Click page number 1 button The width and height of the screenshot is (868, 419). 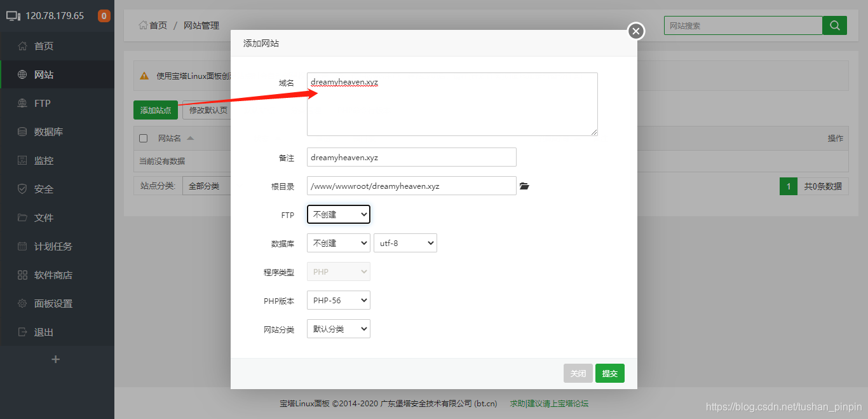789,186
